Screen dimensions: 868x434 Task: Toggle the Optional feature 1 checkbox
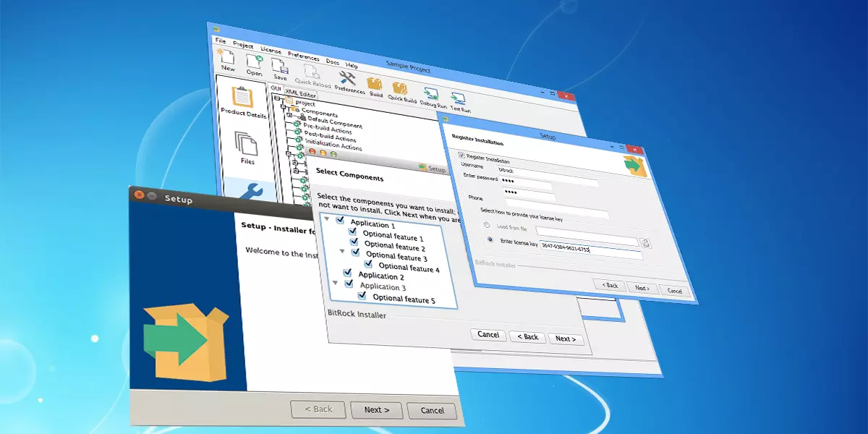tap(353, 231)
